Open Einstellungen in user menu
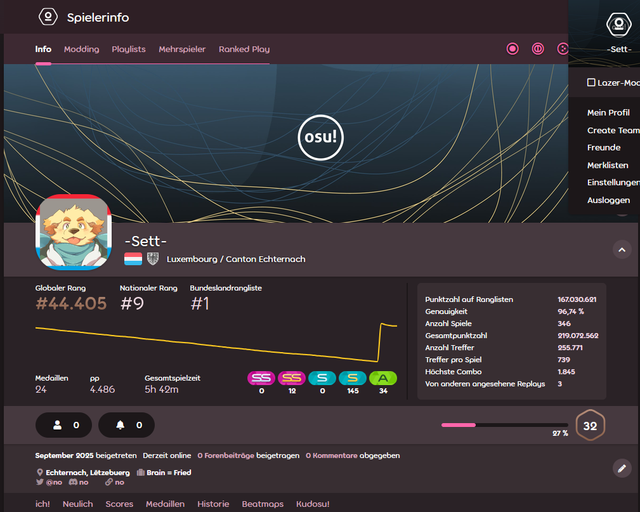This screenshot has width=640, height=512. [x=613, y=183]
